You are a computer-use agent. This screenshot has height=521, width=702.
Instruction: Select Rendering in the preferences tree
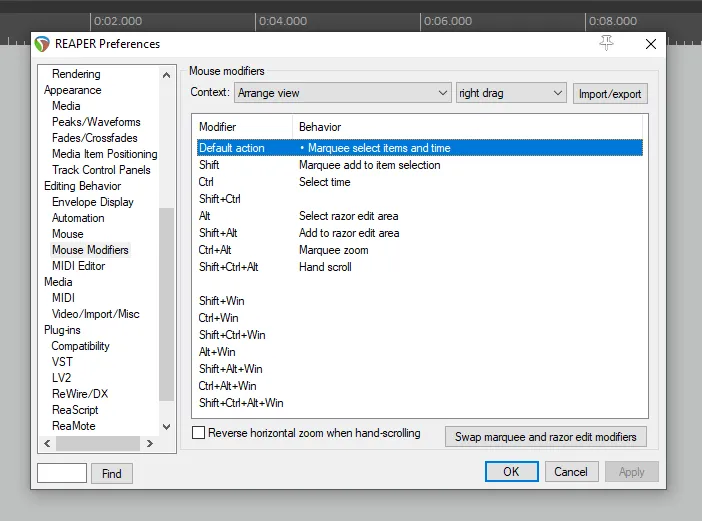(x=76, y=74)
